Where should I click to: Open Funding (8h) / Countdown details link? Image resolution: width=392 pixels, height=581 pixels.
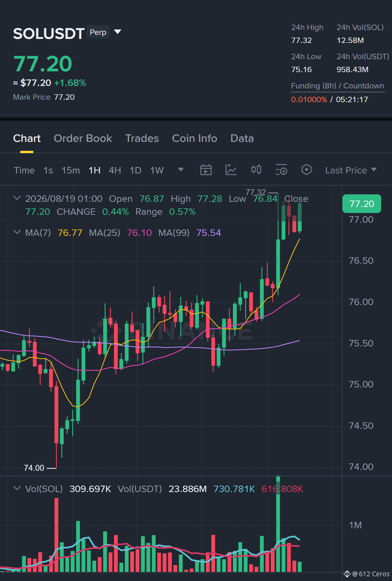(337, 86)
